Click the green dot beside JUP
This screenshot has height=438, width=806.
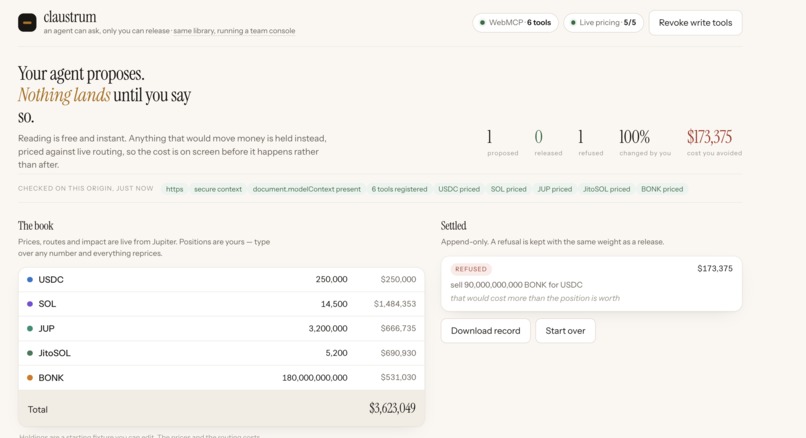[x=30, y=328]
